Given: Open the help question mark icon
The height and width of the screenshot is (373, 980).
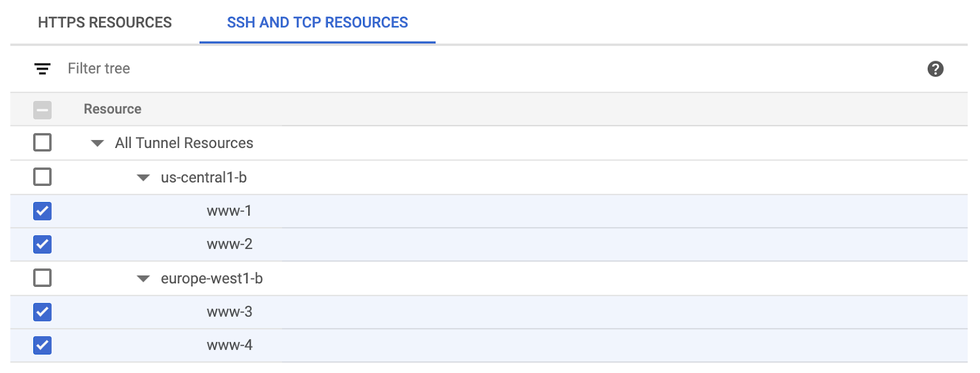Looking at the screenshot, I should point(935,69).
